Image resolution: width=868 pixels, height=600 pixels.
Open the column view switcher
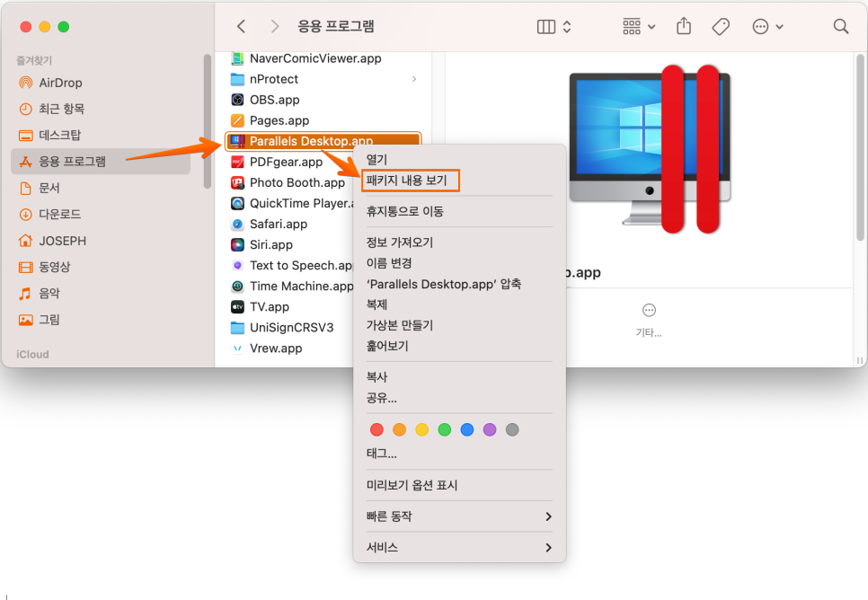[x=554, y=27]
